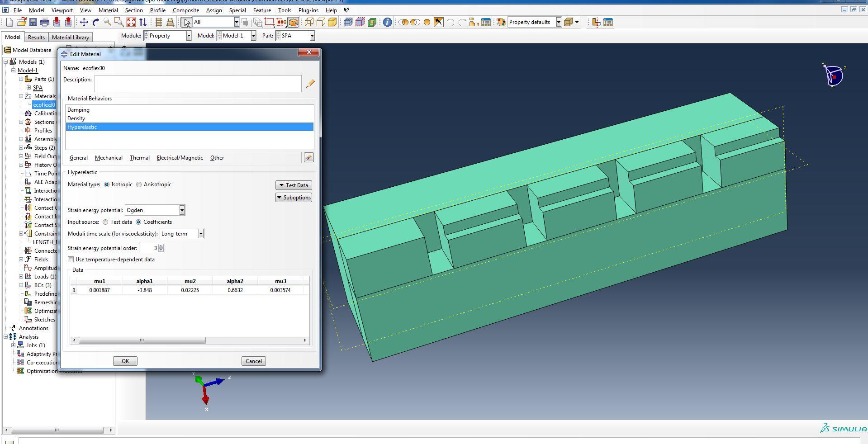Click Cancel in Edit Material

[254, 361]
